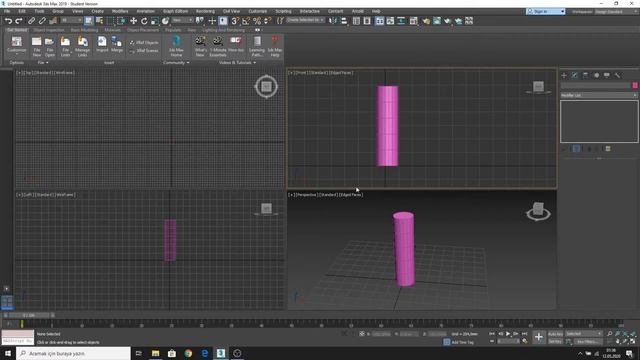Open the Create command panel tab
This screenshot has height=360, width=640.
(x=564, y=76)
